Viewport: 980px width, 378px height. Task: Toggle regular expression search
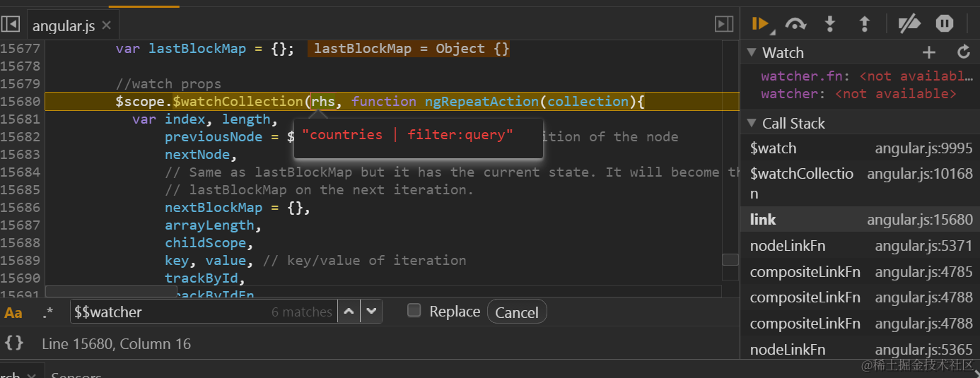click(47, 312)
